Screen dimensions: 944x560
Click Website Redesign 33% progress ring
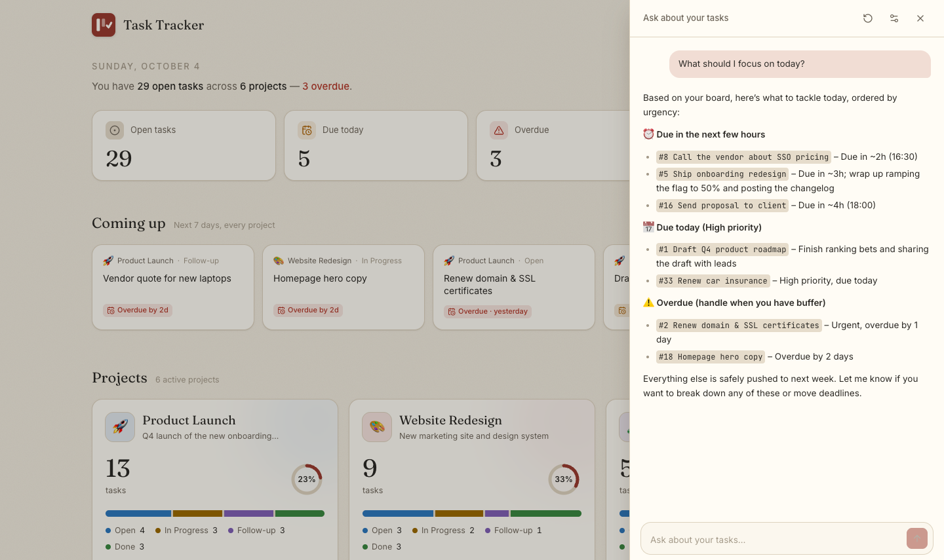[x=564, y=479]
